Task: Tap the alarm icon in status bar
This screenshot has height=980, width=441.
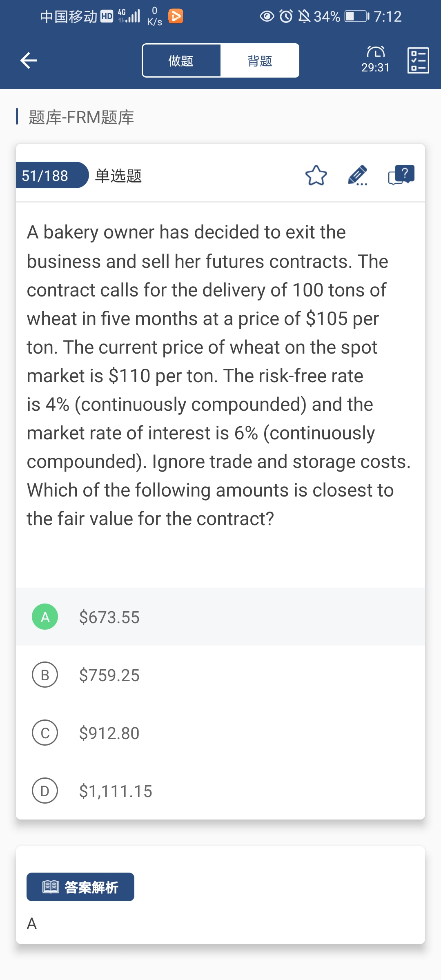Action: pos(286,16)
